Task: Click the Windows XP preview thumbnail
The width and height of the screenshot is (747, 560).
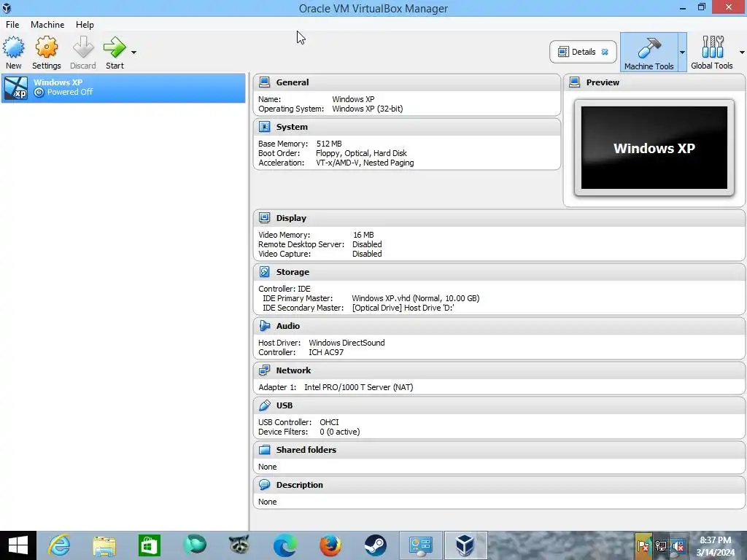Action: click(x=654, y=147)
